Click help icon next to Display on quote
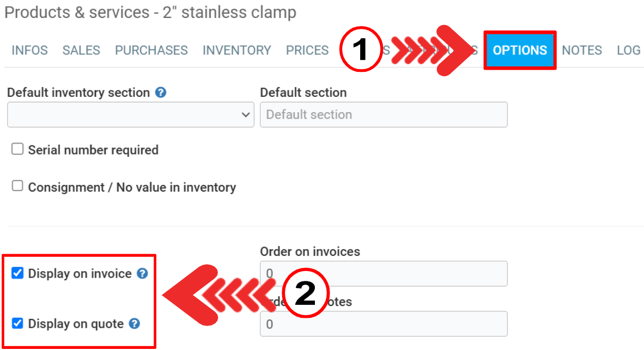644x350 pixels. pos(135,324)
